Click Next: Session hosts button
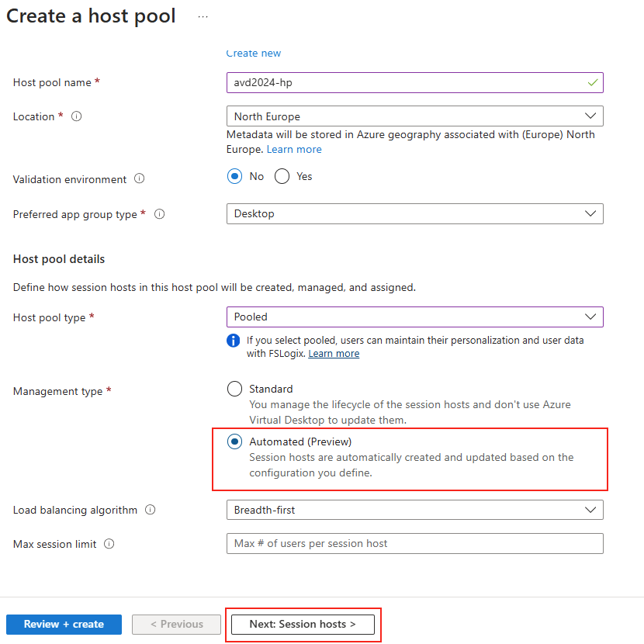The width and height of the screenshot is (644, 644). tap(303, 625)
